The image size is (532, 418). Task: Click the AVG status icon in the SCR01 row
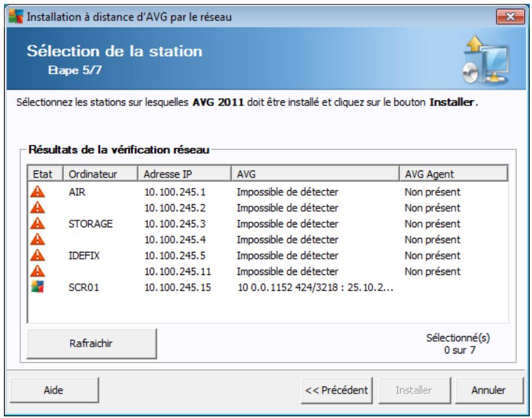click(38, 287)
